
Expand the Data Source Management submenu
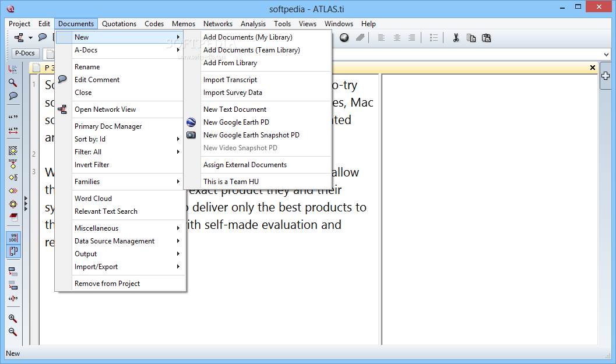tap(119, 241)
